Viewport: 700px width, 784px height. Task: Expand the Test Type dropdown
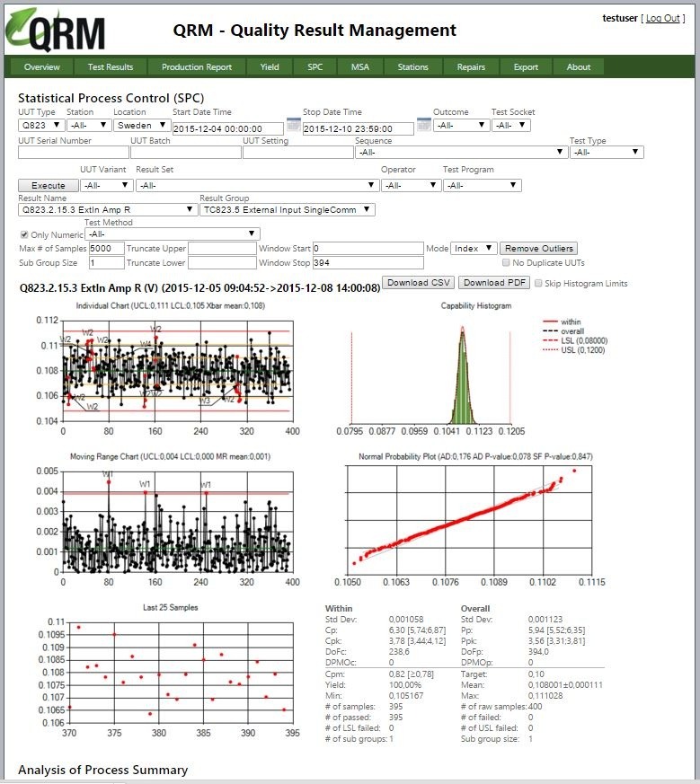(x=607, y=152)
